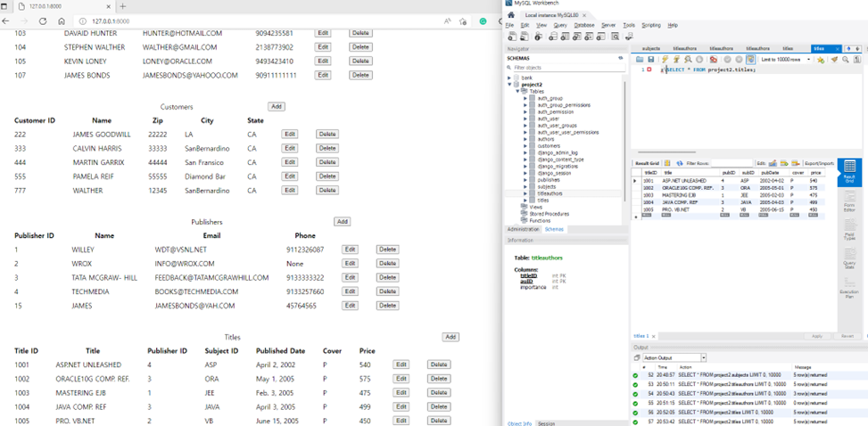The width and height of the screenshot is (868, 426).
Task: Toggle stop on error for script execution
Action: pos(714,59)
